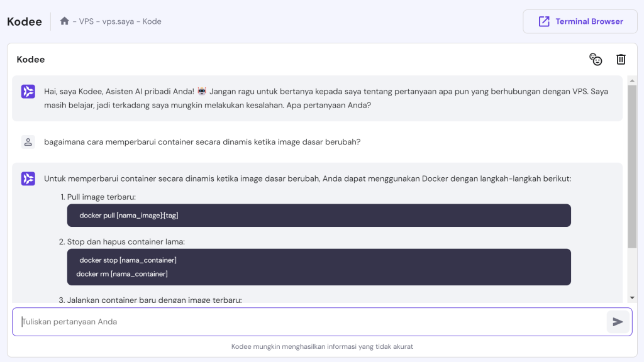Click the send message arrow icon
644x362 pixels.
pyautogui.click(x=618, y=321)
